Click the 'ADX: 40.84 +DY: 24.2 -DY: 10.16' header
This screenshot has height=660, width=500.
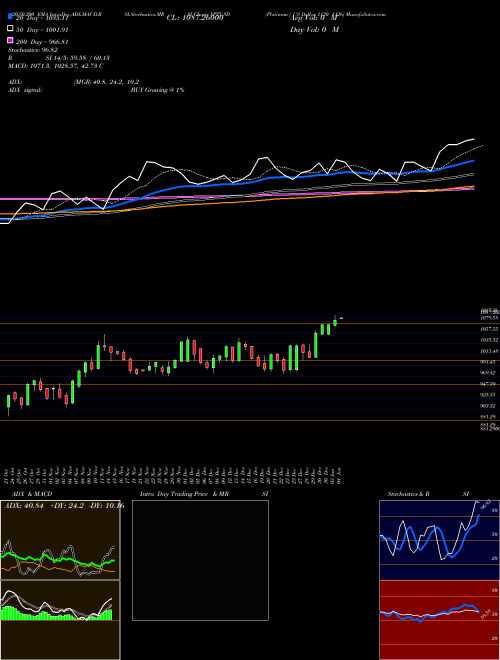pos(64,506)
